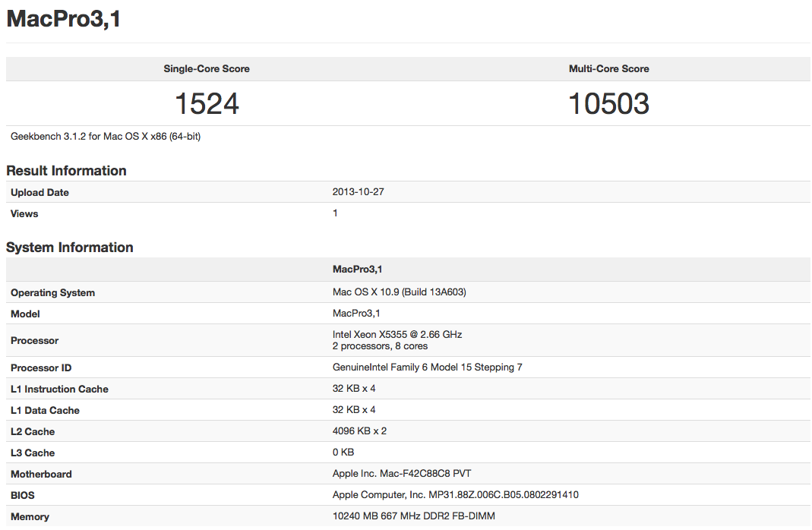Click the multi-core score value 10503

point(609,103)
